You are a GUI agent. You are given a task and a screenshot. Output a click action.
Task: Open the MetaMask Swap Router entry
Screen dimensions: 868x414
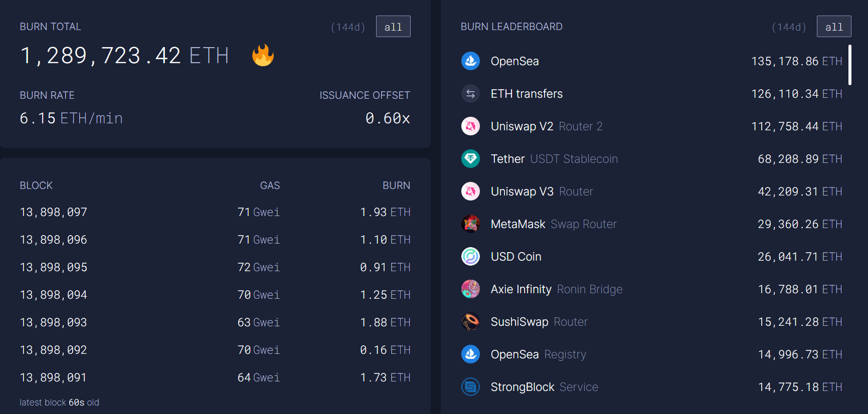pyautogui.click(x=554, y=224)
